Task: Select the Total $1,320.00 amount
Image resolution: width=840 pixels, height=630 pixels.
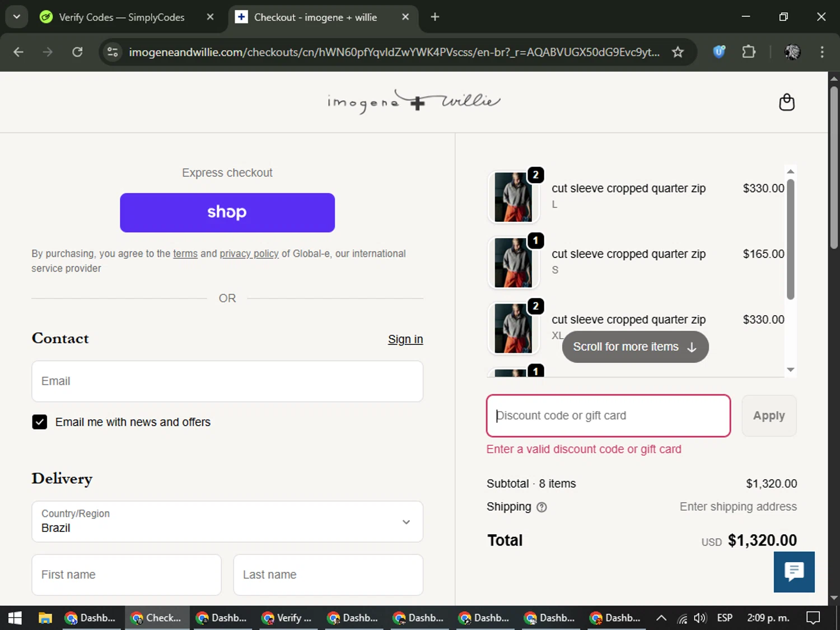Action: (x=762, y=540)
